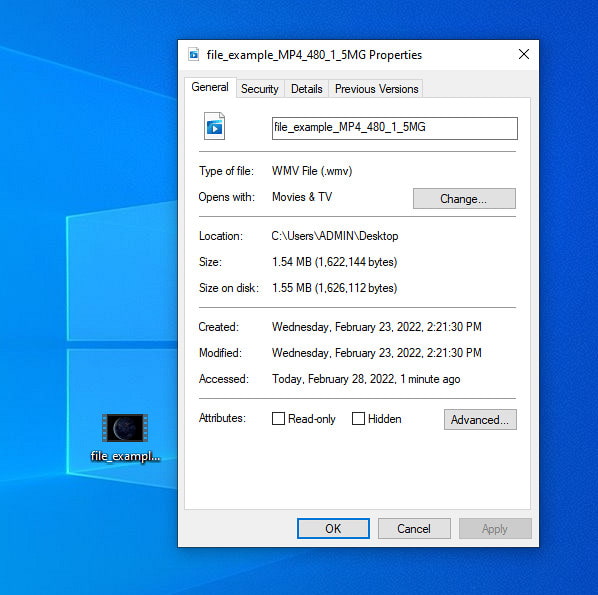The height and width of the screenshot is (595, 598).
Task: Tick the Hidden attribute checkbox
Action: [x=358, y=418]
